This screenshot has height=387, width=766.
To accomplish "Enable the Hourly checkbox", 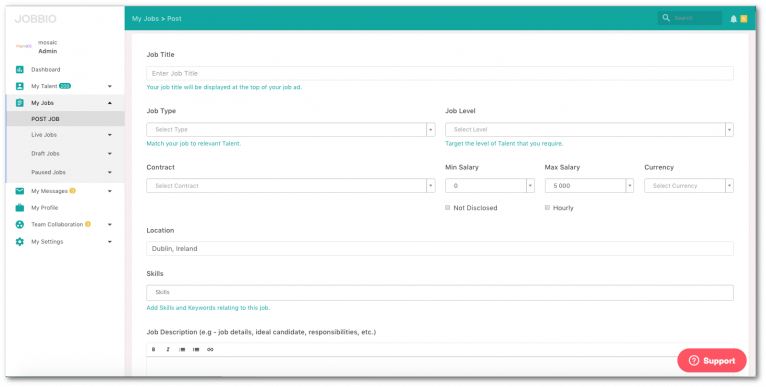I will pos(547,208).
